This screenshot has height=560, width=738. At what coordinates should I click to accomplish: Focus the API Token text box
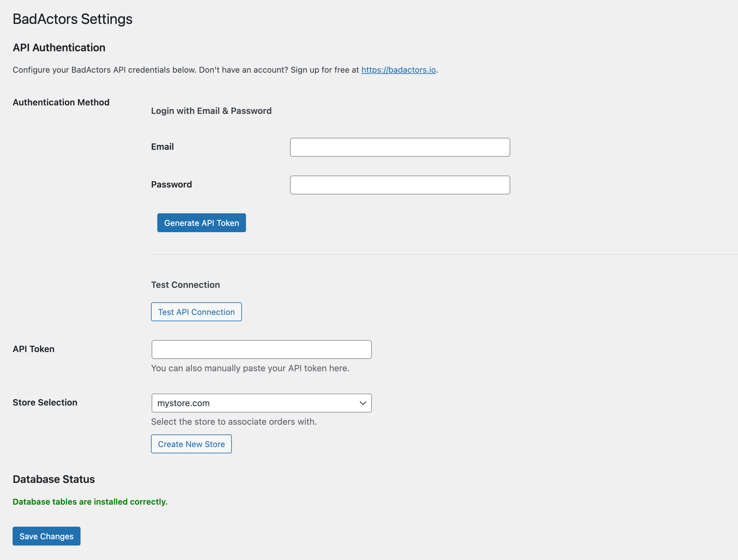click(x=261, y=350)
